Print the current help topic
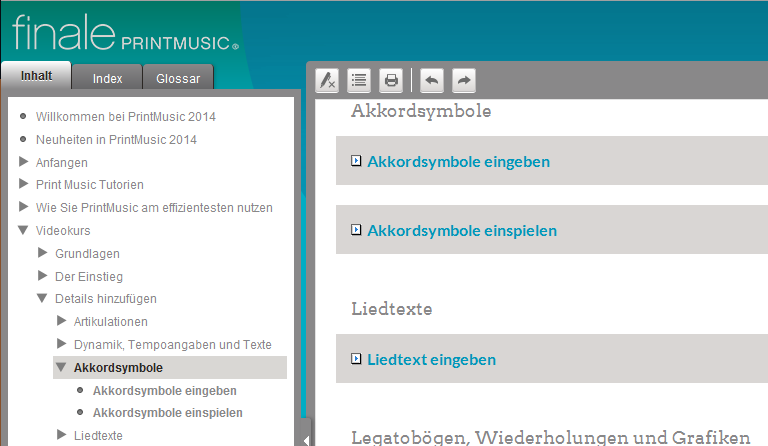Viewport: 768px width, 446px height. (x=391, y=80)
